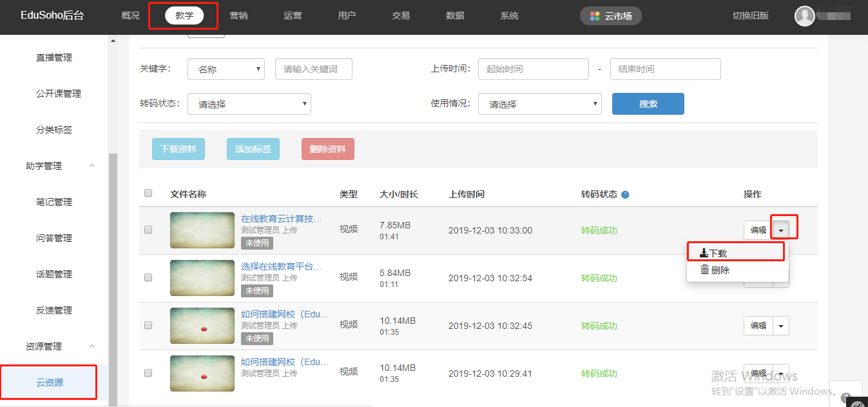
Task: Click the user avatar in top bar
Action: coord(805,16)
